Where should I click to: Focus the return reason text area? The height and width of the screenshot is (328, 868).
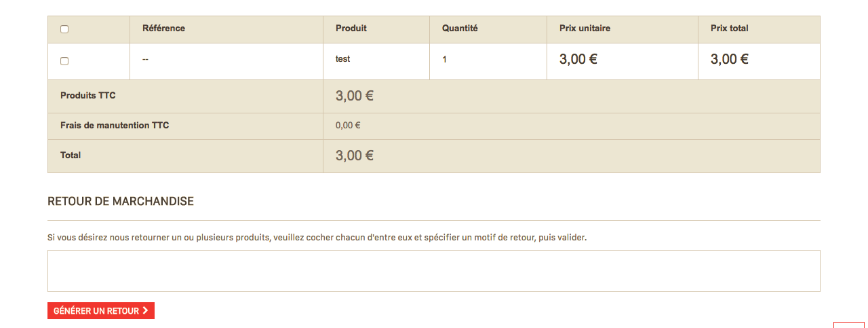coord(434,271)
